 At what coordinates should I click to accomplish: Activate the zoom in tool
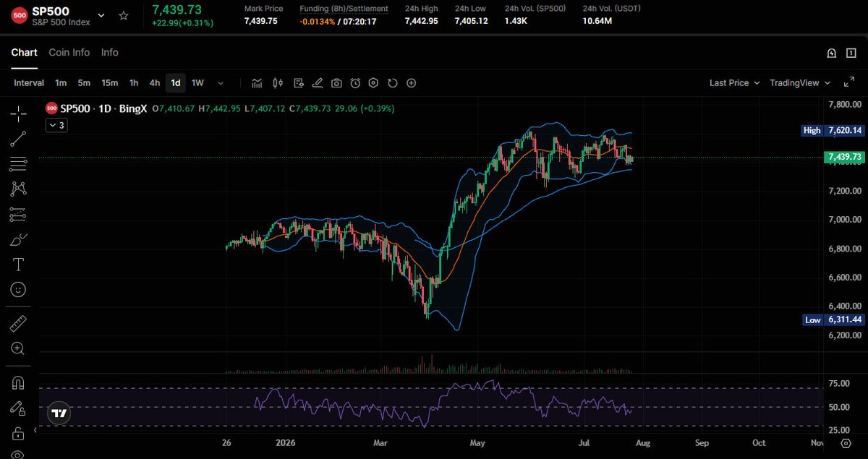click(x=19, y=348)
